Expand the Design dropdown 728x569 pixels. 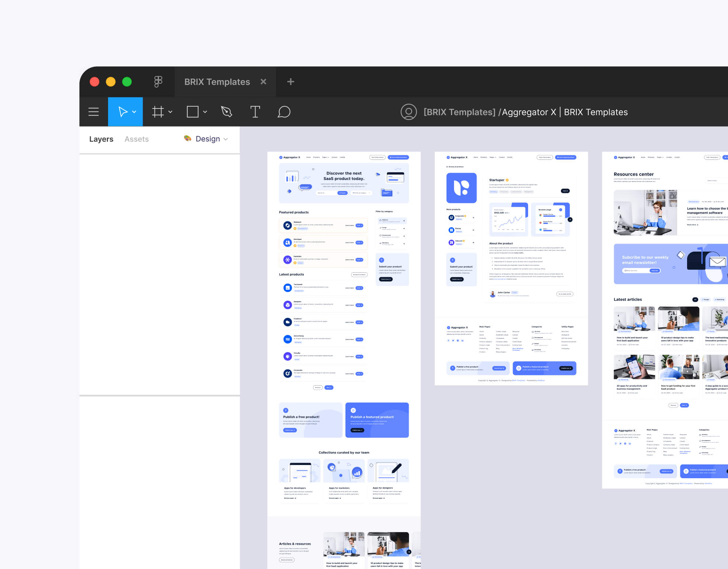click(226, 139)
